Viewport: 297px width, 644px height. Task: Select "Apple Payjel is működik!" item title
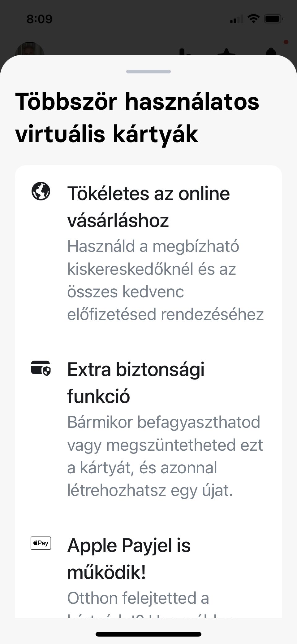coord(129,559)
